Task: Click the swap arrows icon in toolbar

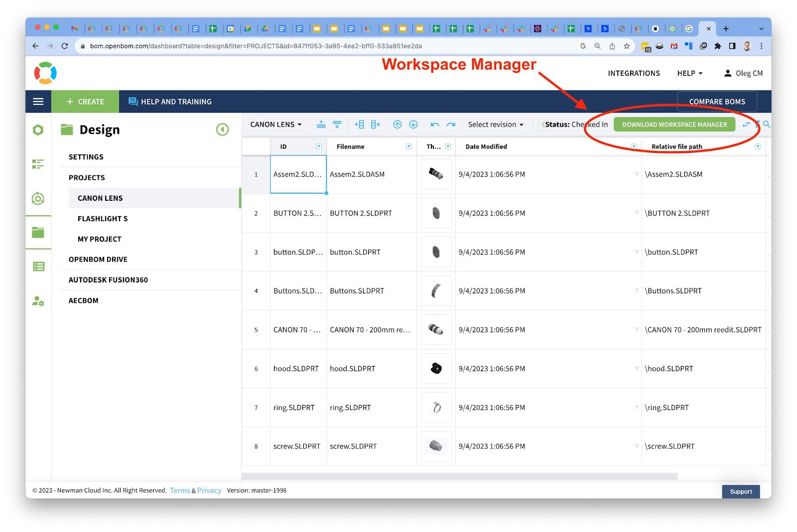Action: [746, 125]
